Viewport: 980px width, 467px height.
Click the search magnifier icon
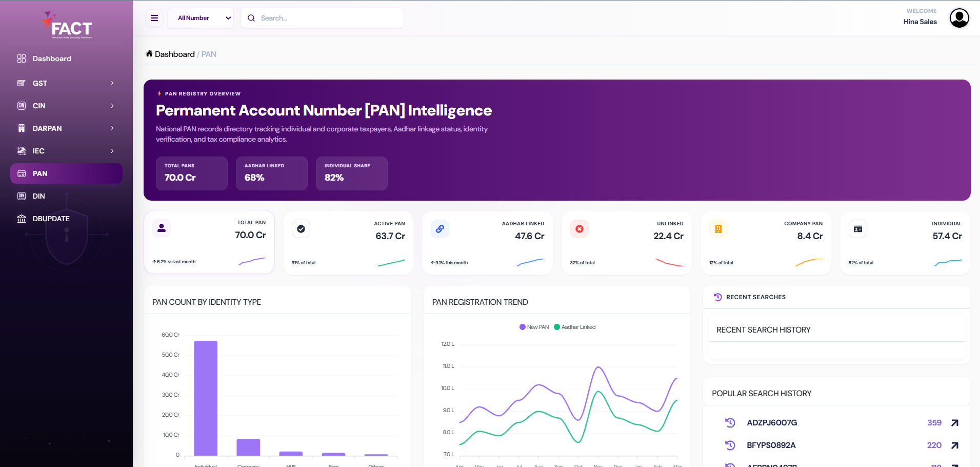pos(251,18)
